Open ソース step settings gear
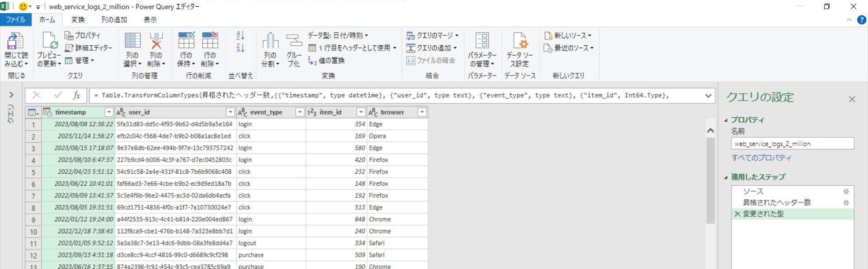The width and height of the screenshot is (868, 269). click(846, 192)
